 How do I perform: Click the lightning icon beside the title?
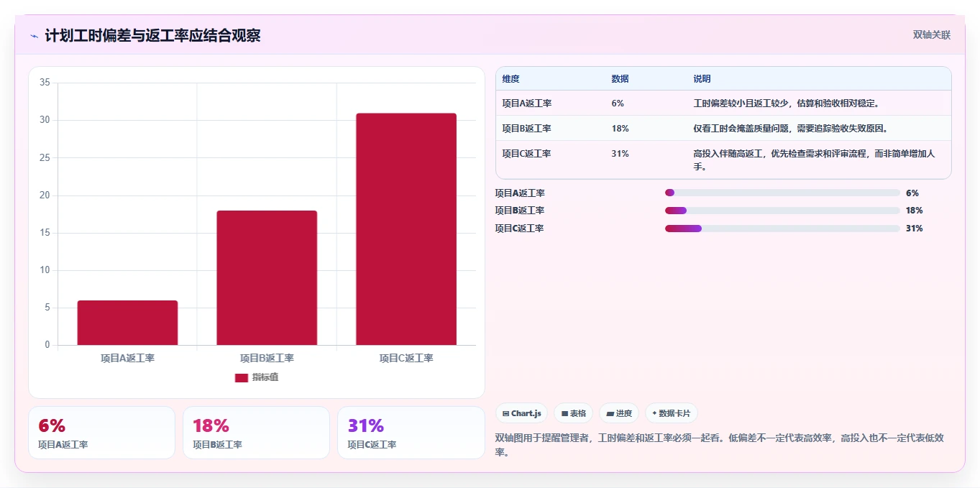[x=34, y=36]
